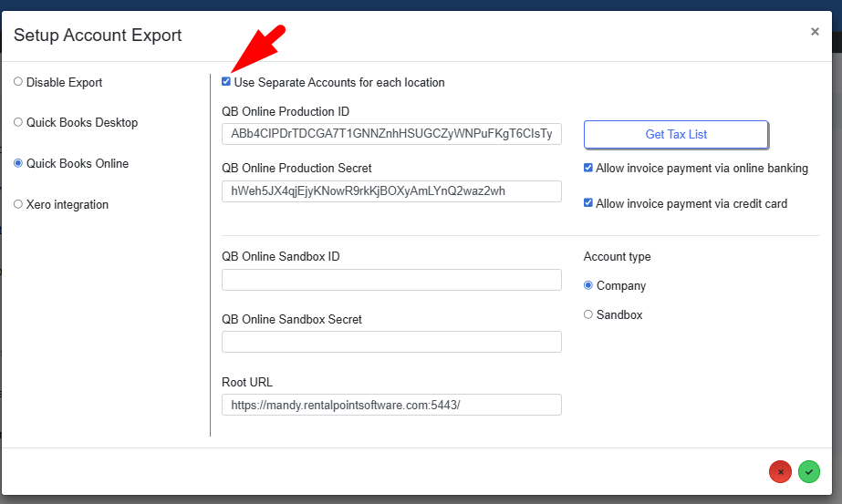
Task: Choose Xero integration export option
Action: 18,204
